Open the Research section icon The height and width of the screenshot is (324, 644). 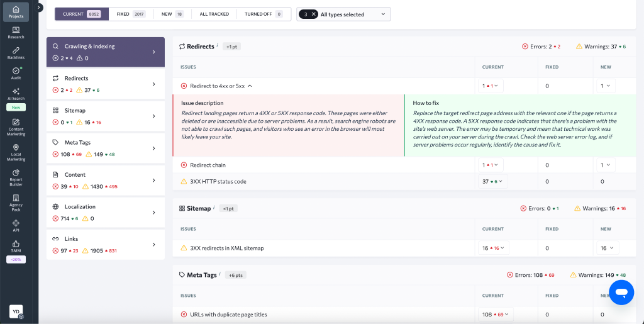click(x=16, y=32)
